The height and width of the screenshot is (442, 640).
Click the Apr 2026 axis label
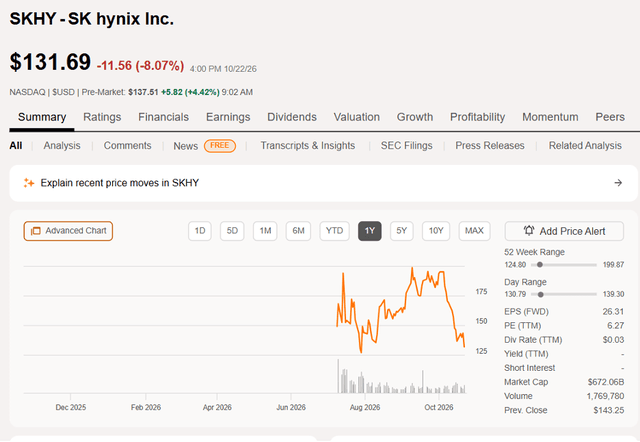point(217,407)
